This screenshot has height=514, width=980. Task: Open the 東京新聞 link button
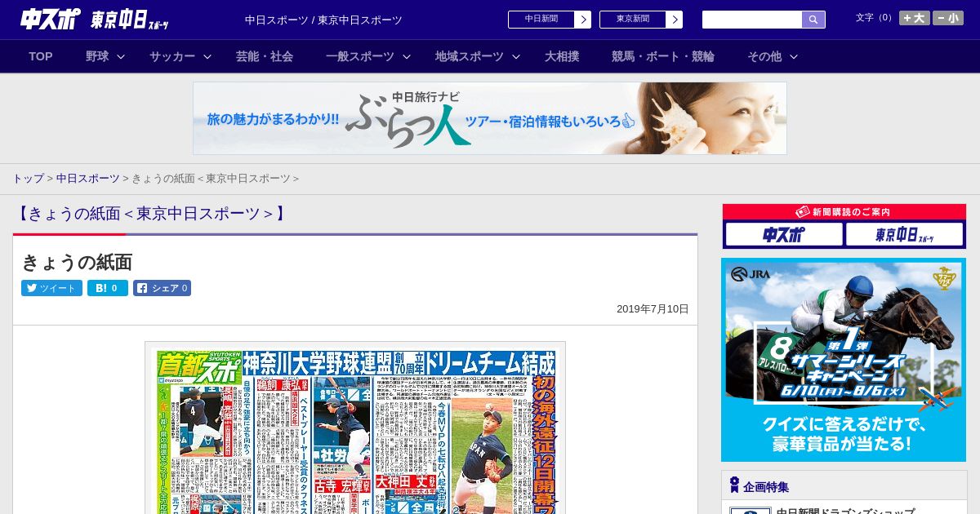coord(641,20)
